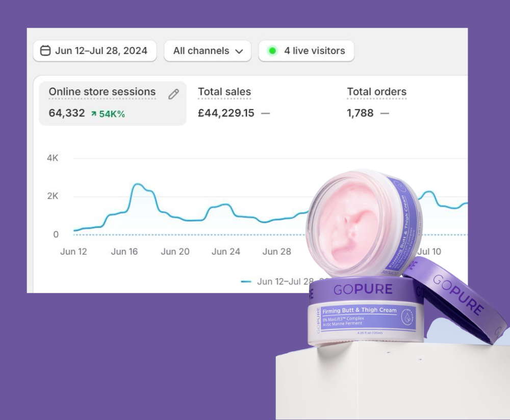Click the blue legend line marker

[246, 282]
